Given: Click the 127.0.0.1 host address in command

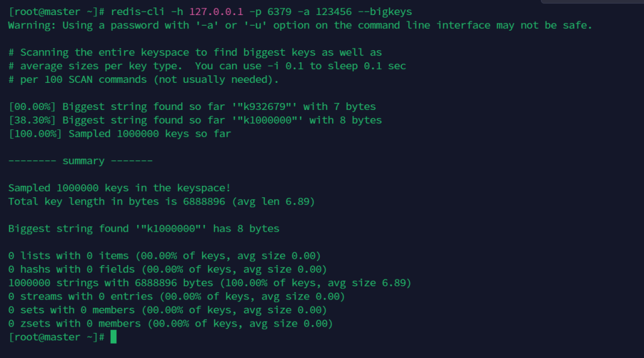Looking at the screenshot, I should click(x=216, y=12).
